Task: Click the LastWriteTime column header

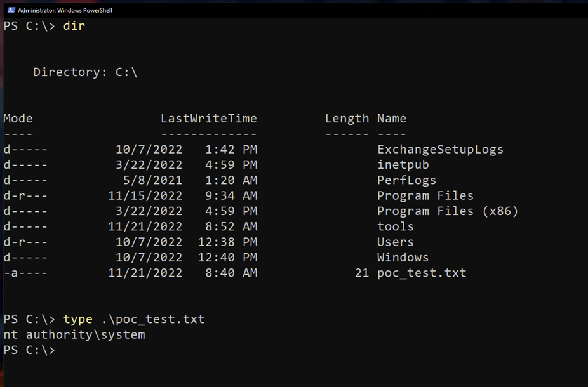Action: click(x=208, y=119)
